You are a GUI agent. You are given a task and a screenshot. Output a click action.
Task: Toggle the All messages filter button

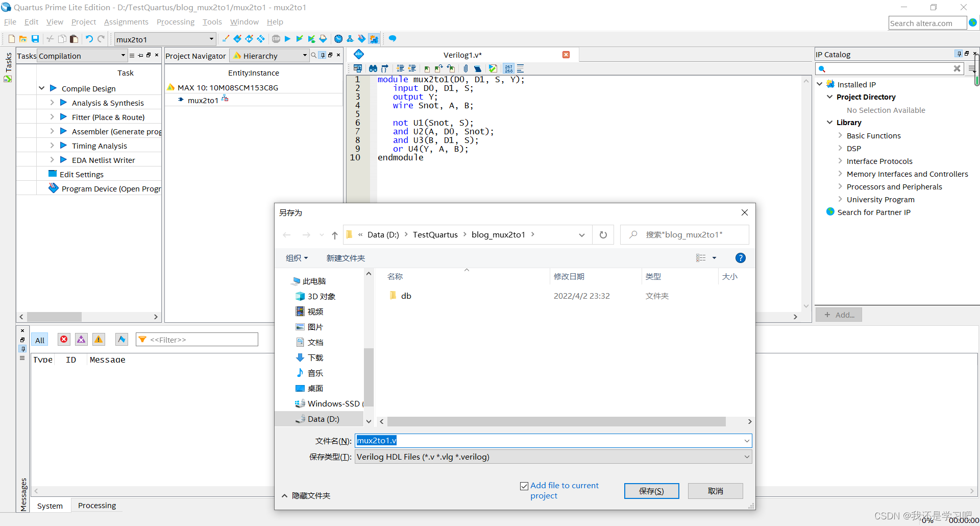[40, 340]
